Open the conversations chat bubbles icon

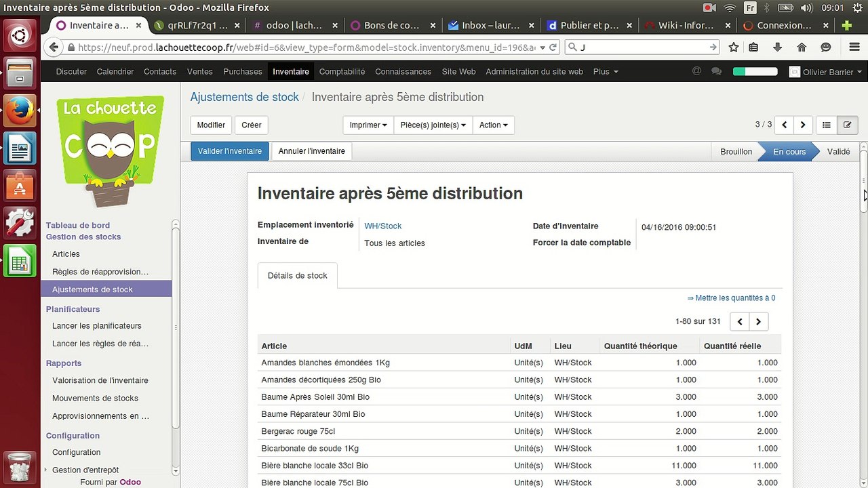tap(717, 71)
